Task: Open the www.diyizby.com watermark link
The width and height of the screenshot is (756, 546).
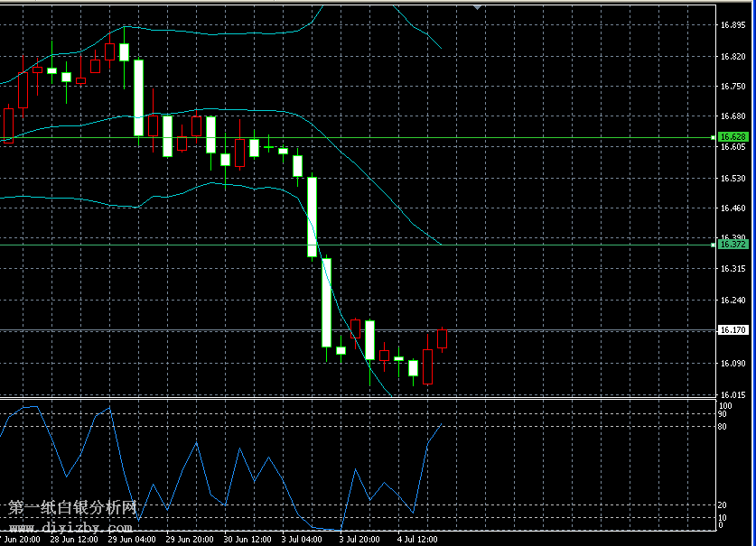Action: [x=71, y=529]
